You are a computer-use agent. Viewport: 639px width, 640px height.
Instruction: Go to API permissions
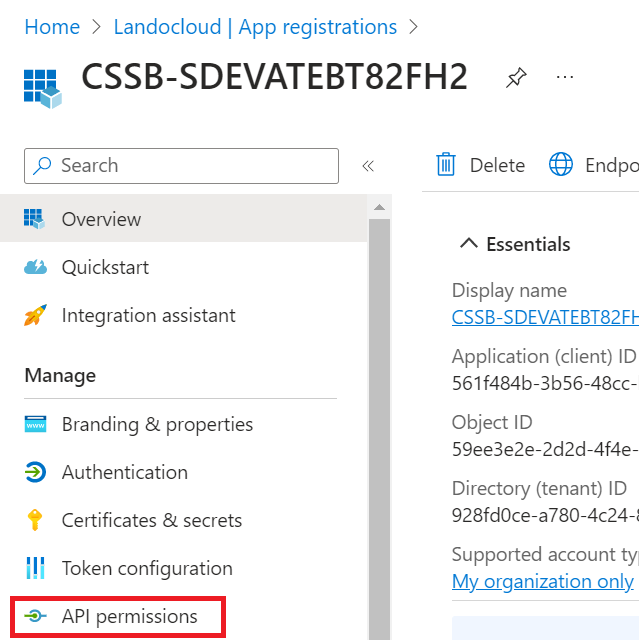[x=129, y=616]
